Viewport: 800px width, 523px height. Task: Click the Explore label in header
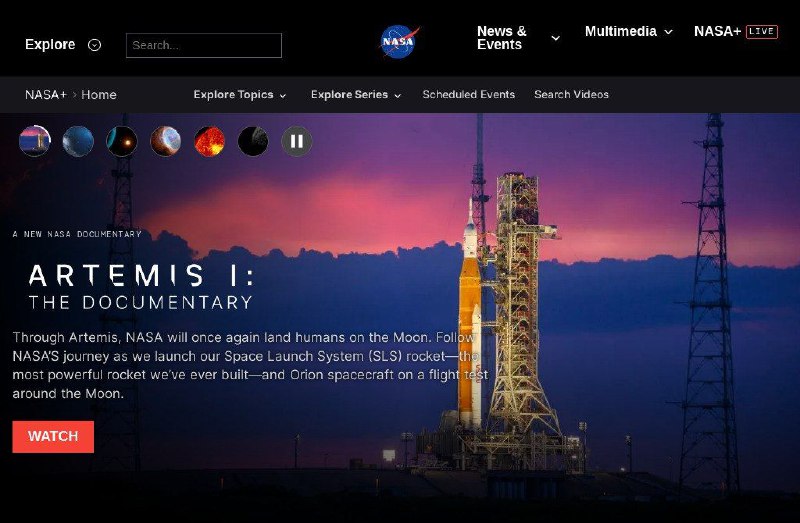[50, 45]
